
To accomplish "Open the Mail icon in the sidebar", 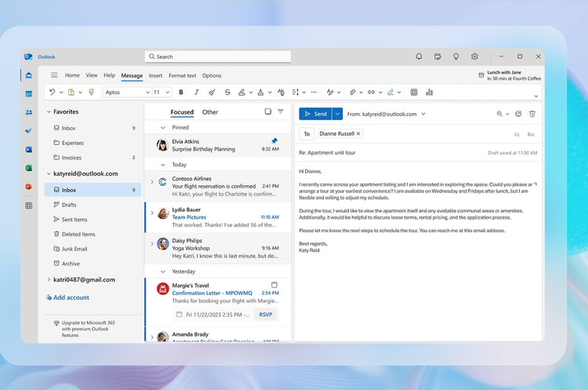I will (28, 75).
